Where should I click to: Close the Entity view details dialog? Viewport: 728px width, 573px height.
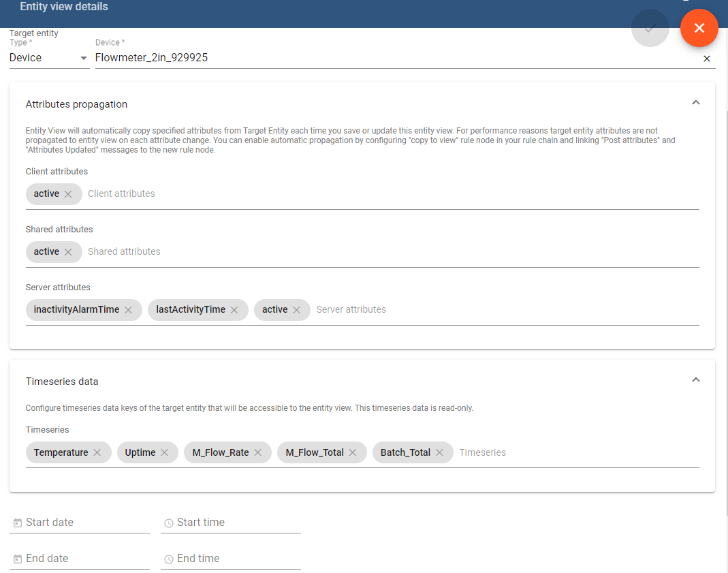coord(699,28)
